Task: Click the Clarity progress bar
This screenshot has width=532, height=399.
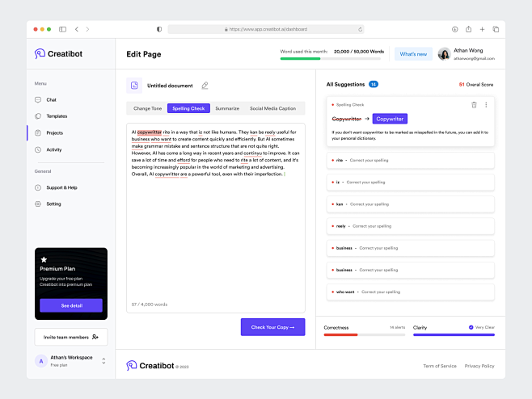Action: pyautogui.click(x=454, y=334)
